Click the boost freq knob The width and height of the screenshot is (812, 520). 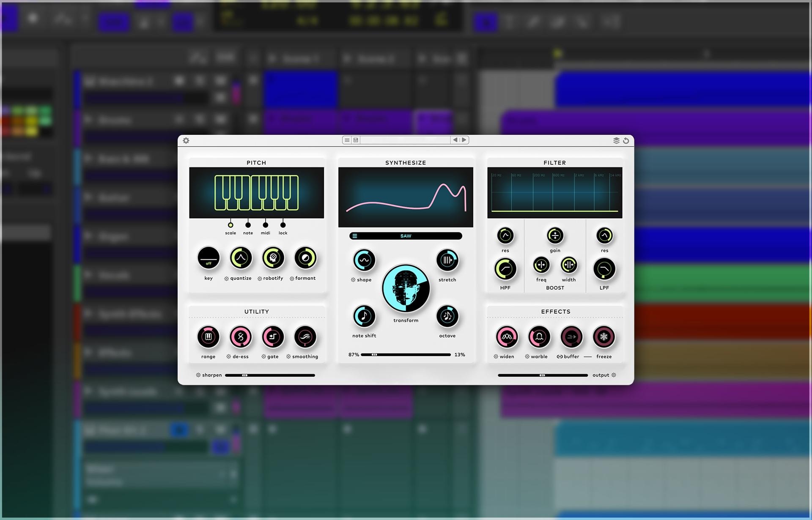[541, 265]
